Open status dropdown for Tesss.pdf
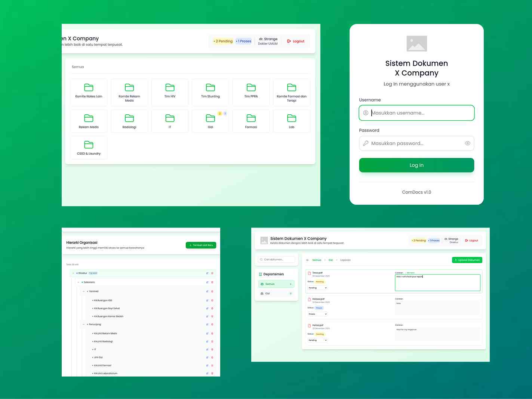Screen dimensions: 532x399 pos(317,288)
